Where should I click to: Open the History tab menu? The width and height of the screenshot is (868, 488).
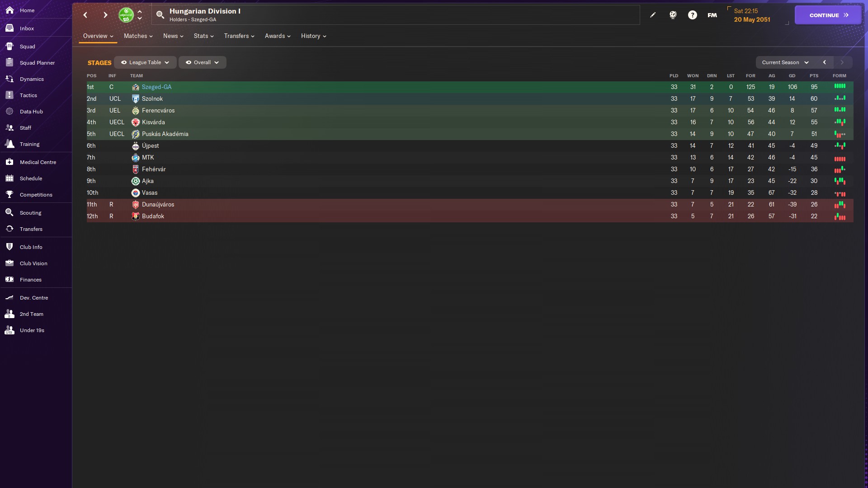coord(313,36)
